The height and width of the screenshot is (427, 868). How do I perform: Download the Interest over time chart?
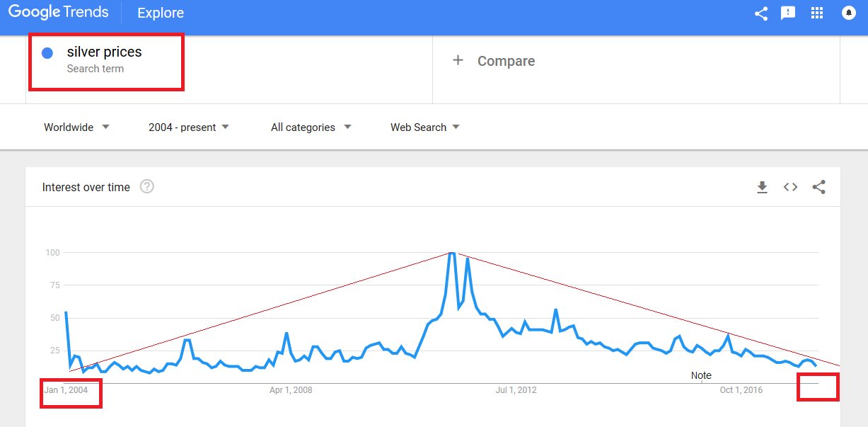(x=762, y=187)
